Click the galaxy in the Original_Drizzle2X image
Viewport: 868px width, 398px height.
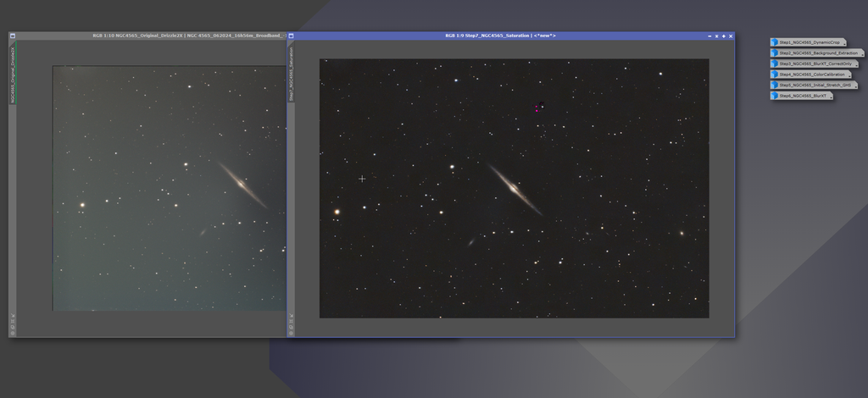(x=242, y=185)
